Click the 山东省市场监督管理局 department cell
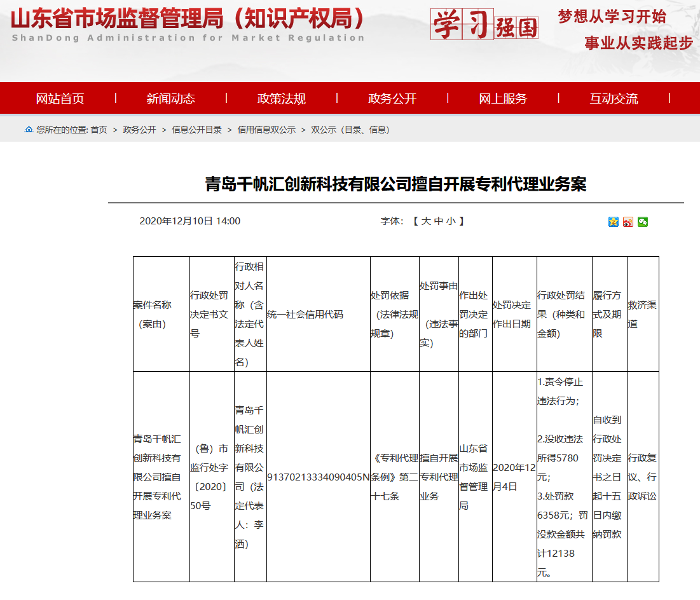Image resolution: width=700 pixels, height=600 pixels. point(476,477)
